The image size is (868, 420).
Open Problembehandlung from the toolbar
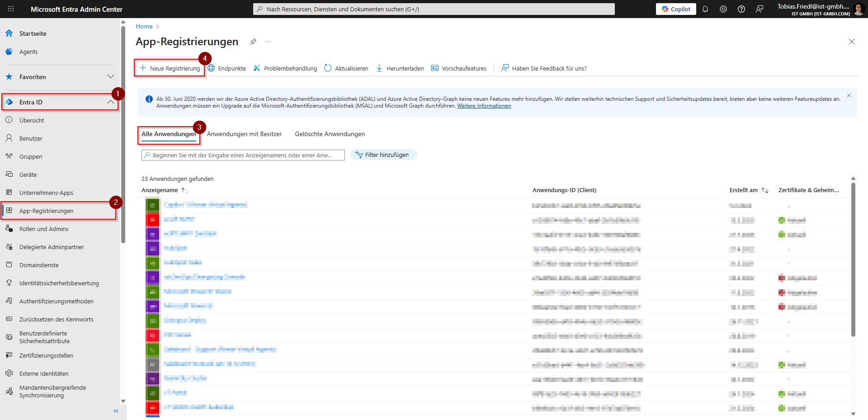pyautogui.click(x=285, y=68)
